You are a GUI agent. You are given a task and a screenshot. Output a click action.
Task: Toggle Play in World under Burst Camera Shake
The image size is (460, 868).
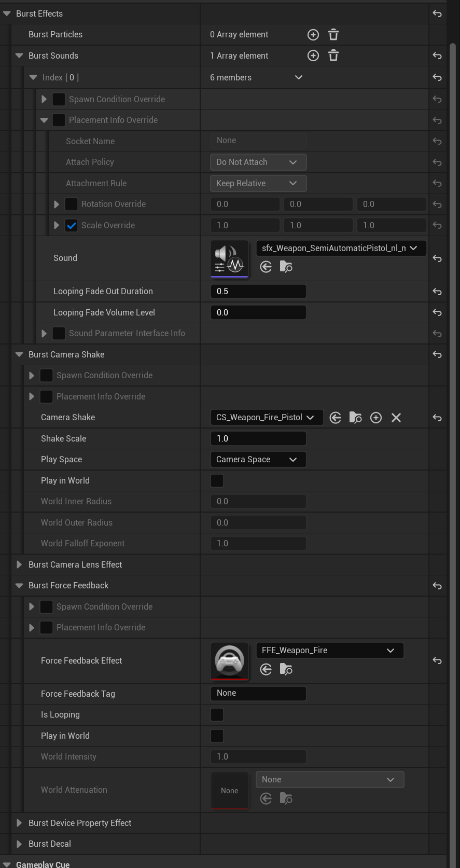point(217,480)
